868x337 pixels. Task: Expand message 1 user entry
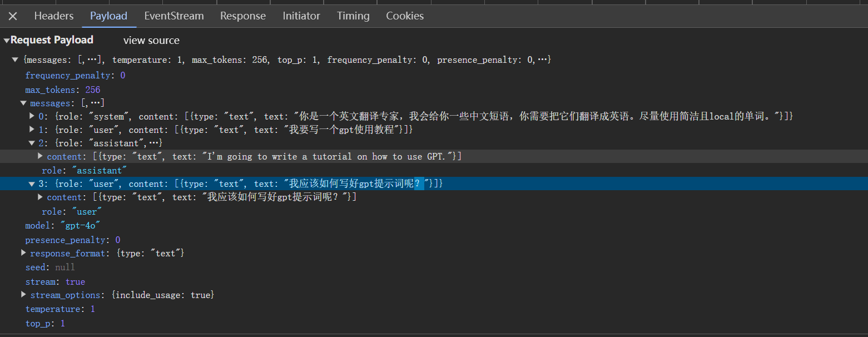[32, 130]
